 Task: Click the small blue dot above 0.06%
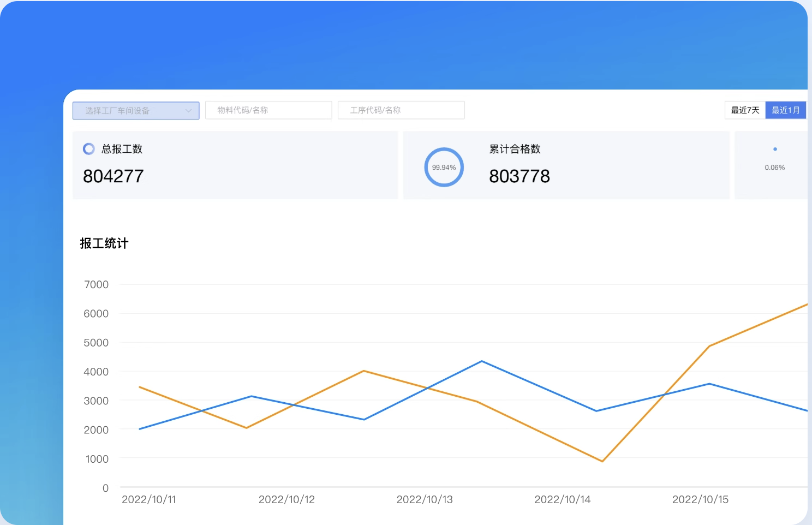[x=775, y=149]
